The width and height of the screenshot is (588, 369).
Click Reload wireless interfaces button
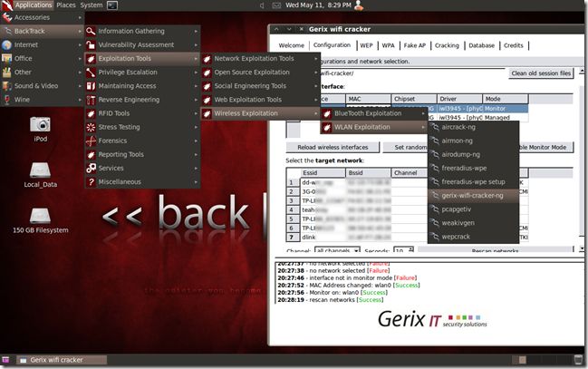pos(333,147)
